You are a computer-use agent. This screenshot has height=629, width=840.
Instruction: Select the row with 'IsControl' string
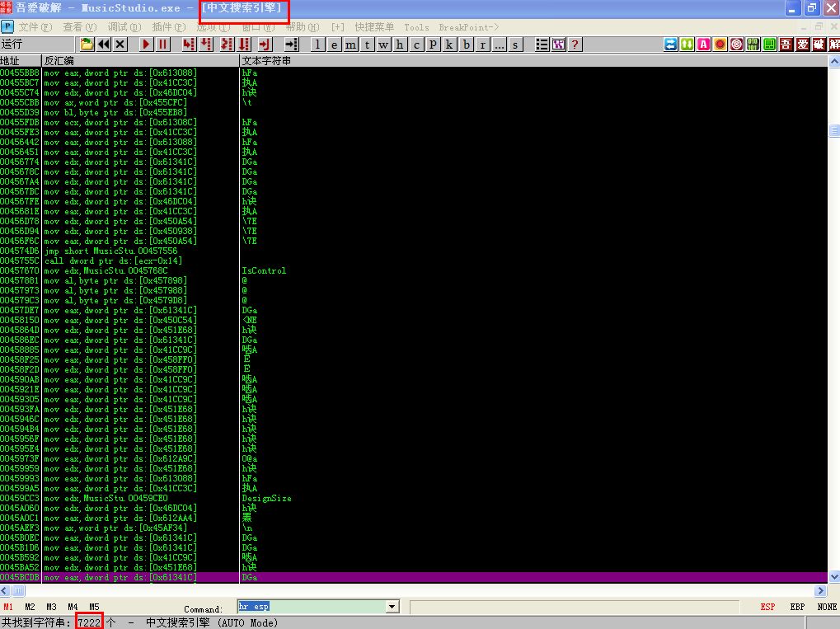(x=414, y=270)
